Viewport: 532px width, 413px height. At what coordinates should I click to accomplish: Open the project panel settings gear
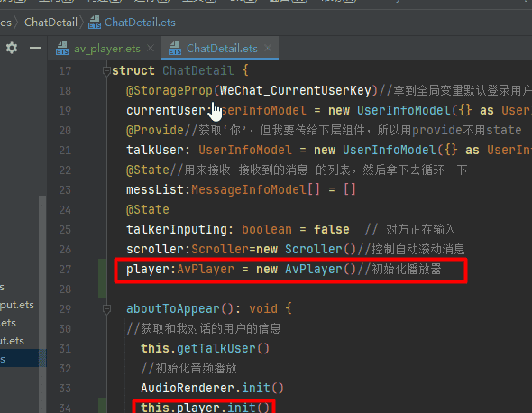click(12, 48)
